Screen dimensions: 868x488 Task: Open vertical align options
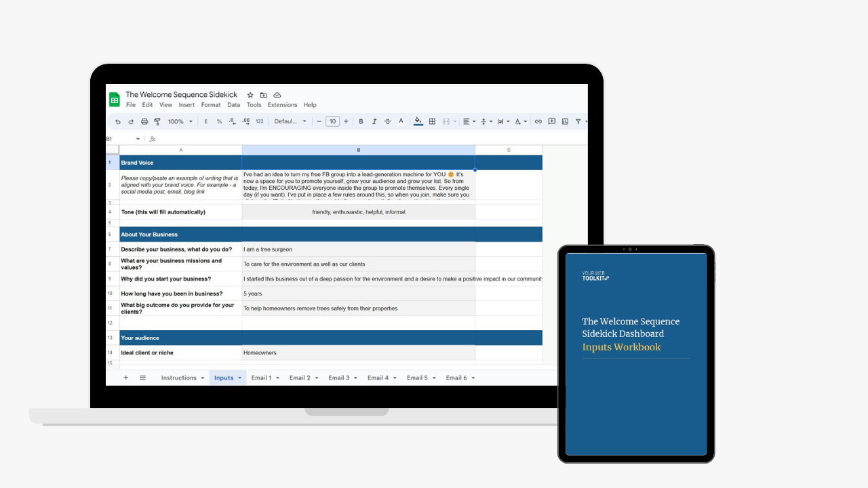click(486, 122)
